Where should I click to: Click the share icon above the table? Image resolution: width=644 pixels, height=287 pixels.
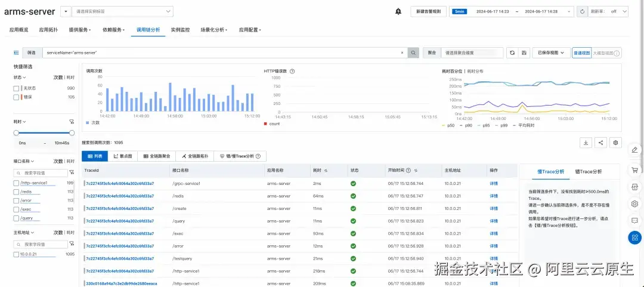pos(600,143)
